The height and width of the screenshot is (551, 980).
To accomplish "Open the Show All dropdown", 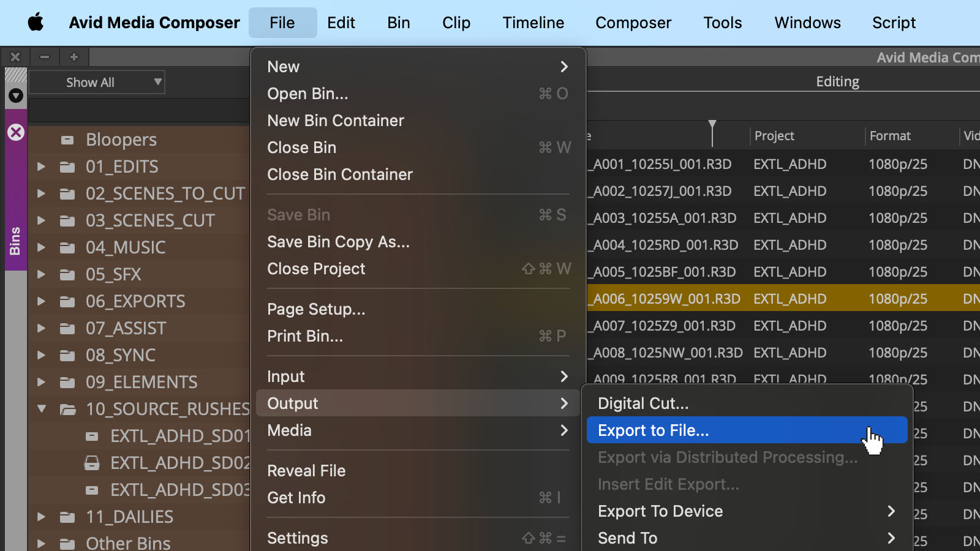I will pyautogui.click(x=97, y=81).
